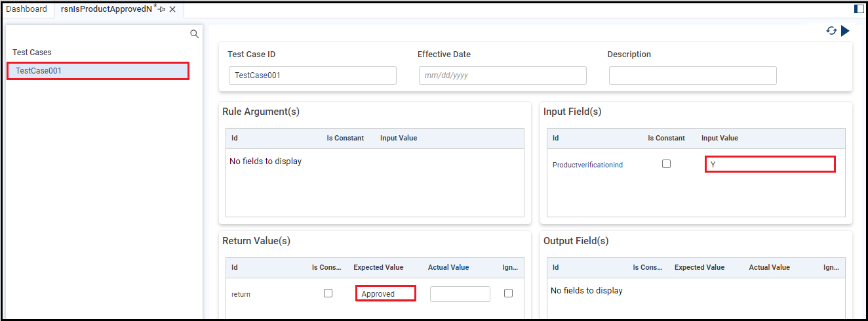Click the refresh icon in the toolbar
Screen dimensions: 868x321
[831, 31]
